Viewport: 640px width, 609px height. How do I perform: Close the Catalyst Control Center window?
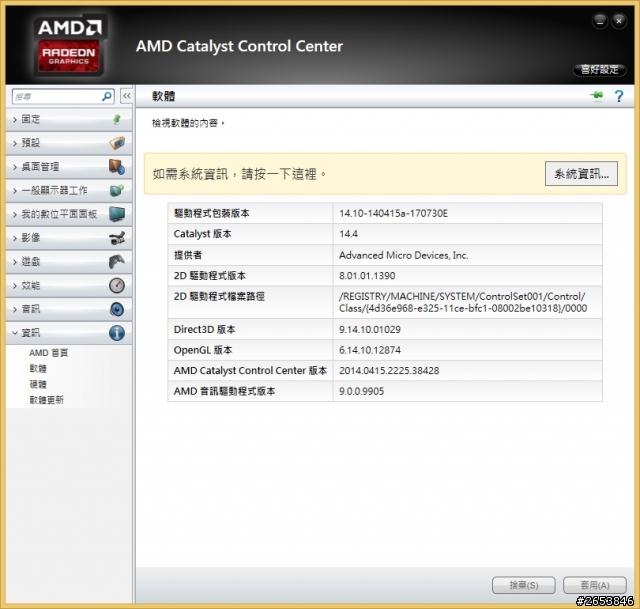pos(619,21)
